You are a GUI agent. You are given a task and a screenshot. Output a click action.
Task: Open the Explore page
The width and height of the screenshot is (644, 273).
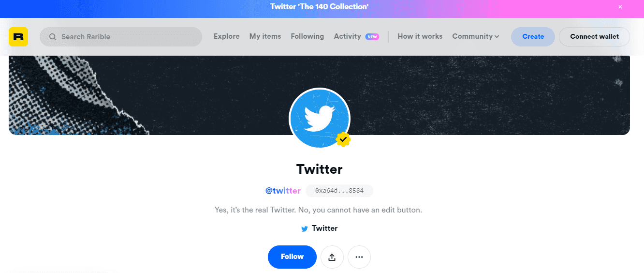coord(227,36)
